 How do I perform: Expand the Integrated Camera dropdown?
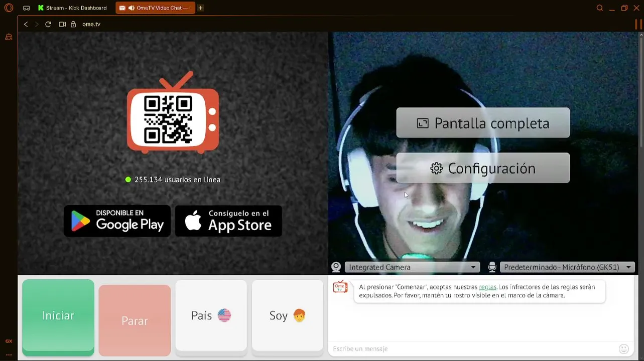[412, 267]
